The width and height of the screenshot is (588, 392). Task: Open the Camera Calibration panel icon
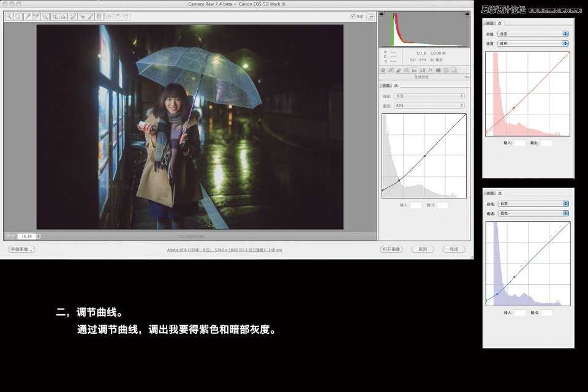439,70
